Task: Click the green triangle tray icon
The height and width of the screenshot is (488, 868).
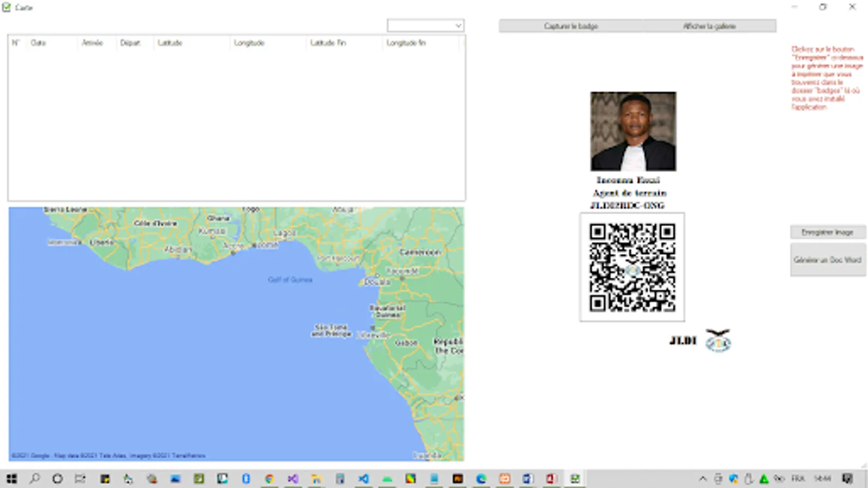Action: coord(764,478)
